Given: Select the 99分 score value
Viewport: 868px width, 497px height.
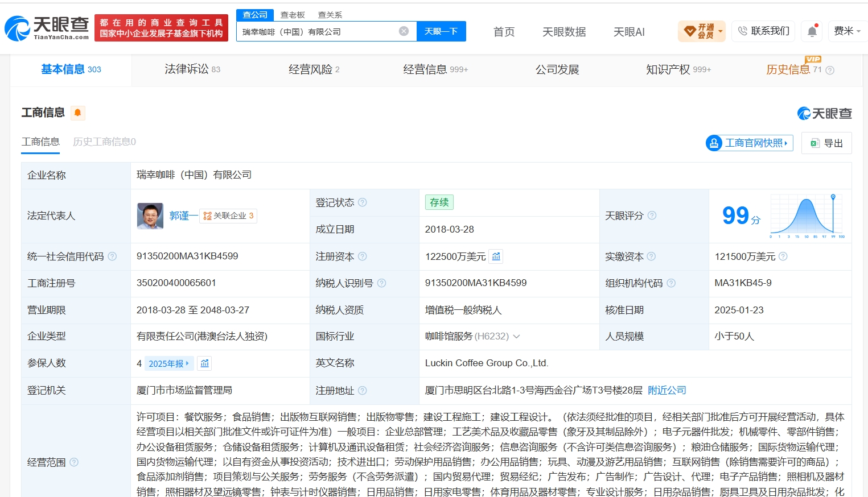Looking at the screenshot, I should click(x=741, y=216).
